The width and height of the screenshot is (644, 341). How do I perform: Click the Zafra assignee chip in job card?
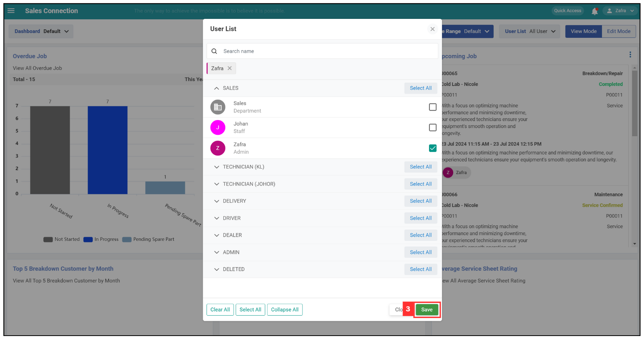coord(457,172)
